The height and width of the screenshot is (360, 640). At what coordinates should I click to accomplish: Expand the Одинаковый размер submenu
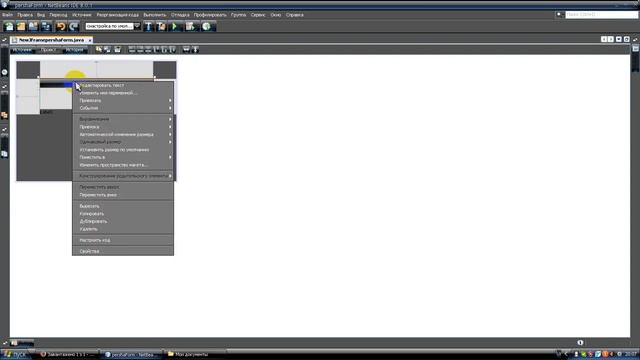[x=123, y=142]
